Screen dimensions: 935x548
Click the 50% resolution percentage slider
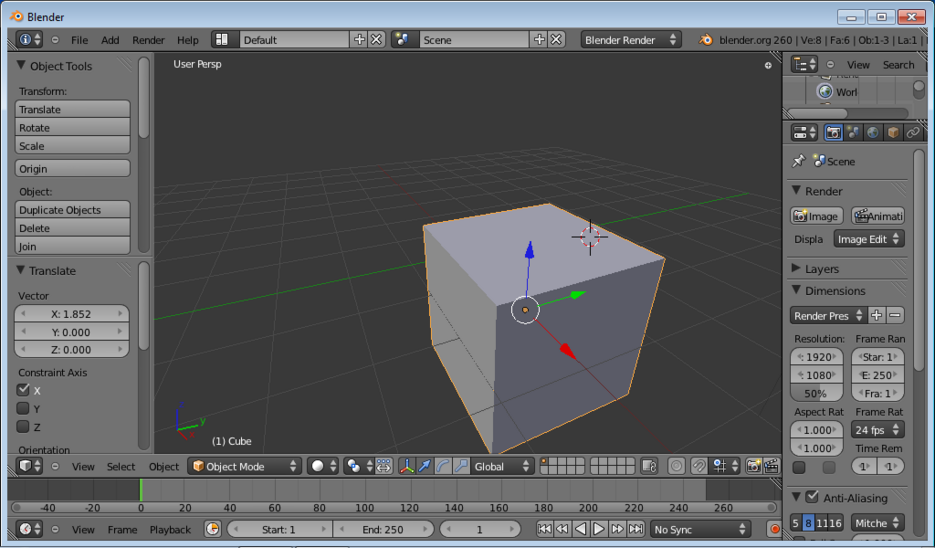pos(816,393)
